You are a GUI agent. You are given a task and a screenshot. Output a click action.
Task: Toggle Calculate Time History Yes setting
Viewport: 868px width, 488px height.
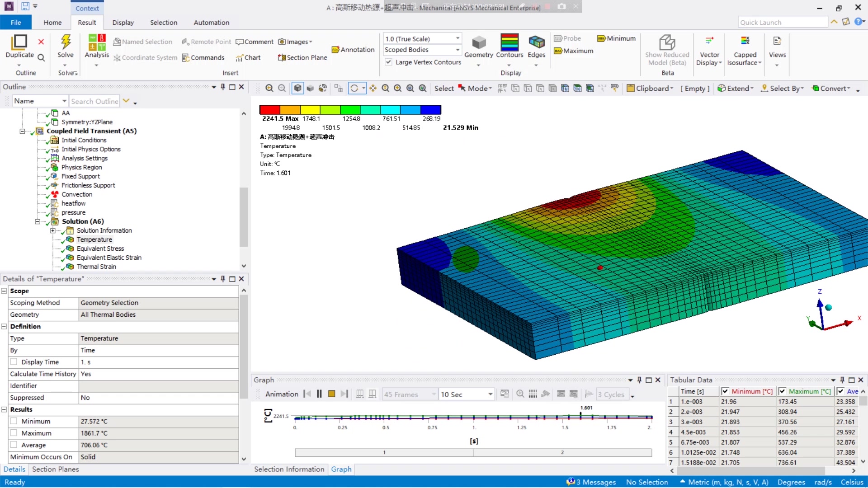point(158,374)
